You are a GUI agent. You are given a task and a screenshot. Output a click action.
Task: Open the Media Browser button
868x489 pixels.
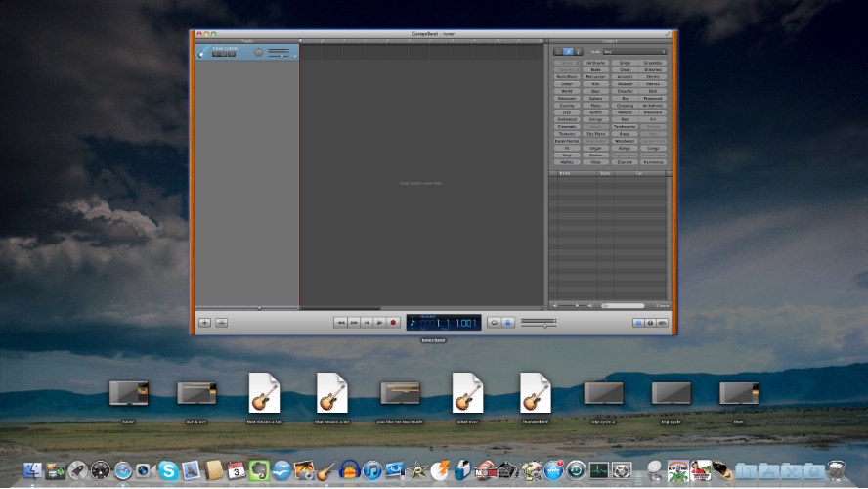click(663, 322)
